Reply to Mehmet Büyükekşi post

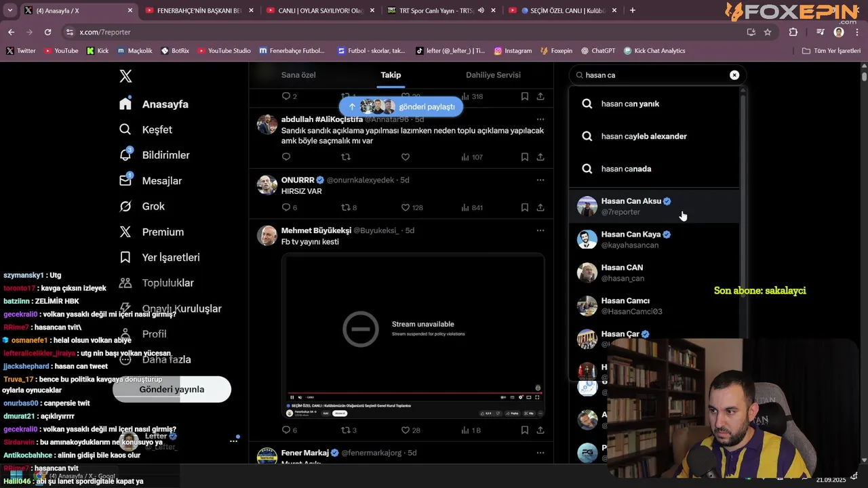click(290, 430)
